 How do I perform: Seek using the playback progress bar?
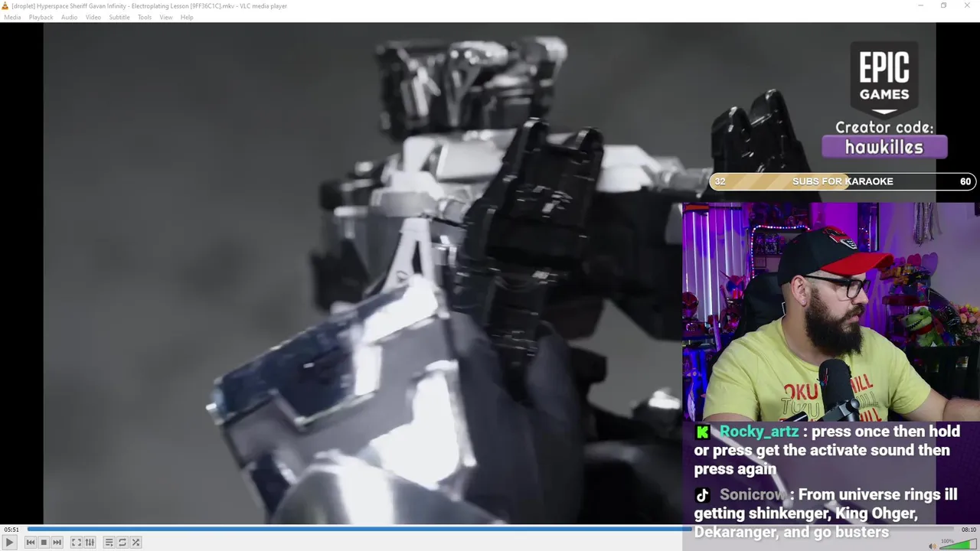click(490, 529)
